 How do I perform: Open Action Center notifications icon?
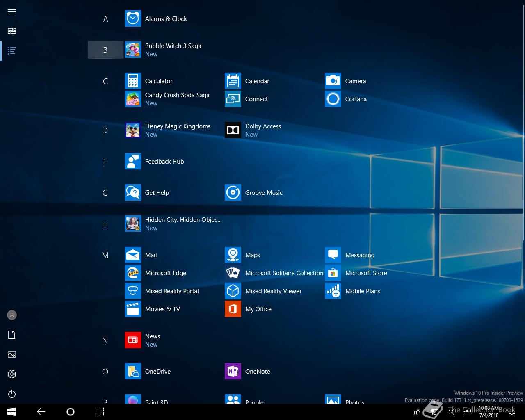point(512,412)
